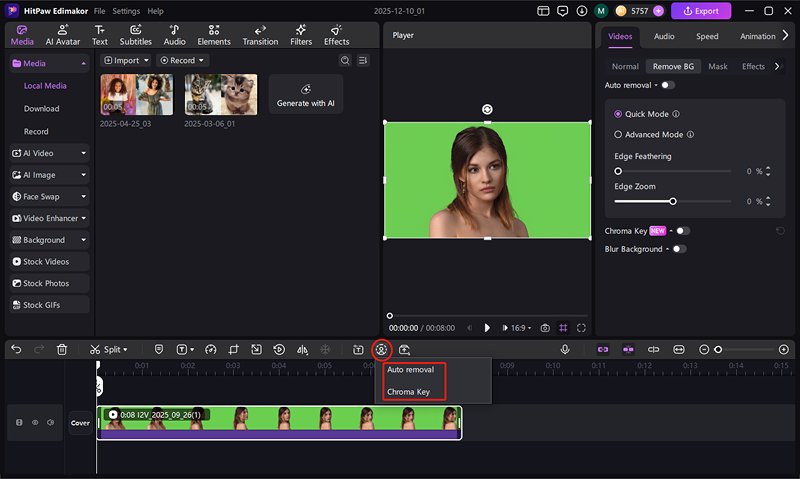
Task: Click the Edge Zoom slider handle
Action: [673, 201]
